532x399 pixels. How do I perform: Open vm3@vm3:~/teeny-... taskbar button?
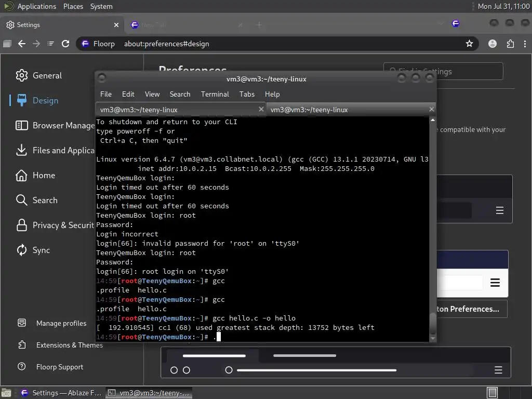[x=149, y=393]
